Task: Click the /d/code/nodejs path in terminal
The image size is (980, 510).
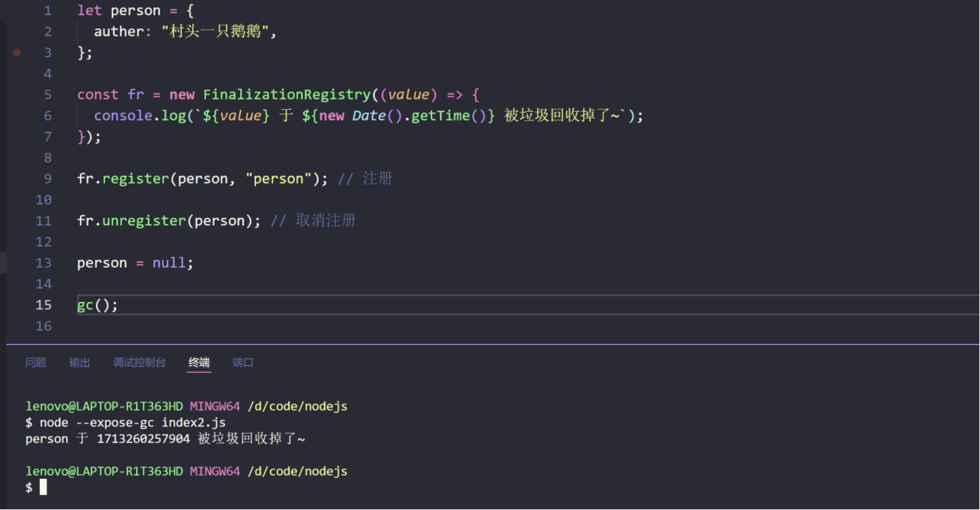Action: [297, 406]
